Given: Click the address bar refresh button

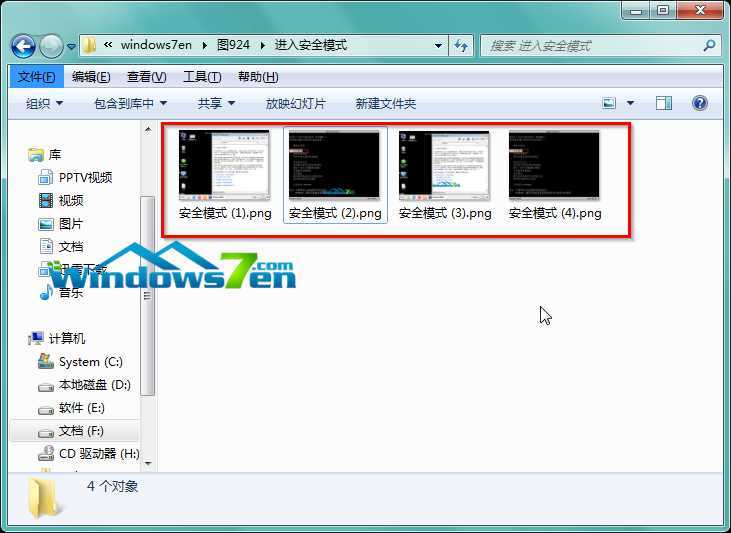Looking at the screenshot, I should (x=461, y=45).
